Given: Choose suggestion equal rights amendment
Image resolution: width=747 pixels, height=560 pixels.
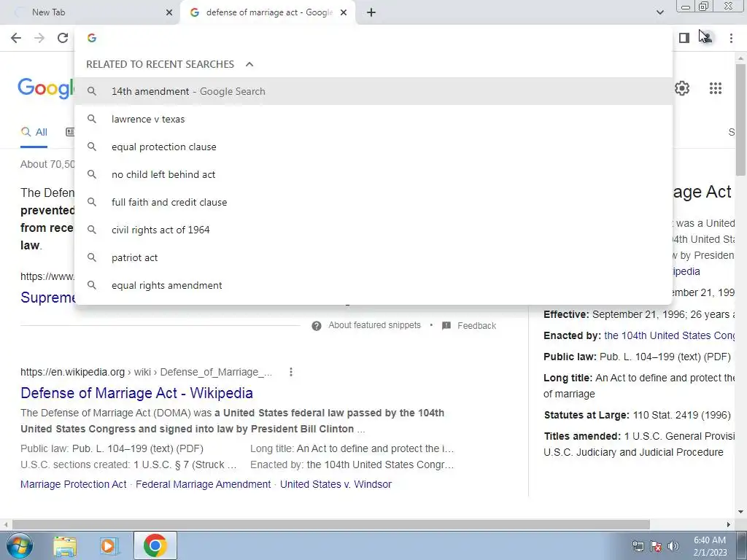Looking at the screenshot, I should 373,285.
